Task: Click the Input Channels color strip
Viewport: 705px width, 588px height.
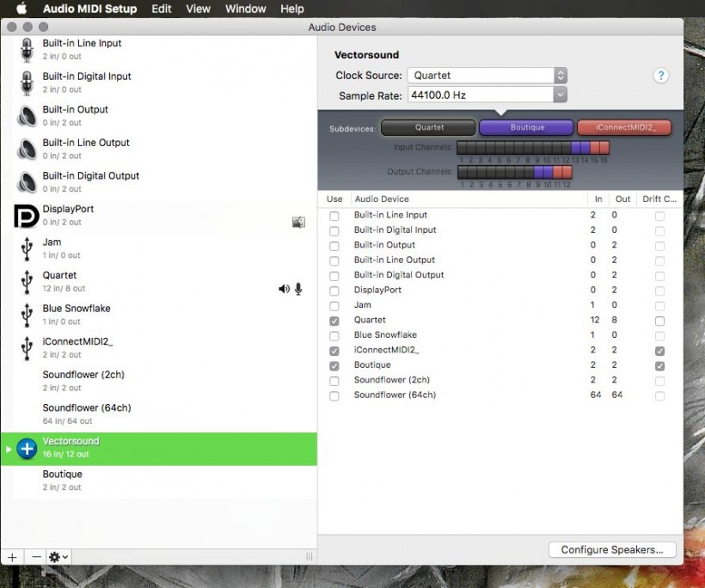Action: point(533,148)
